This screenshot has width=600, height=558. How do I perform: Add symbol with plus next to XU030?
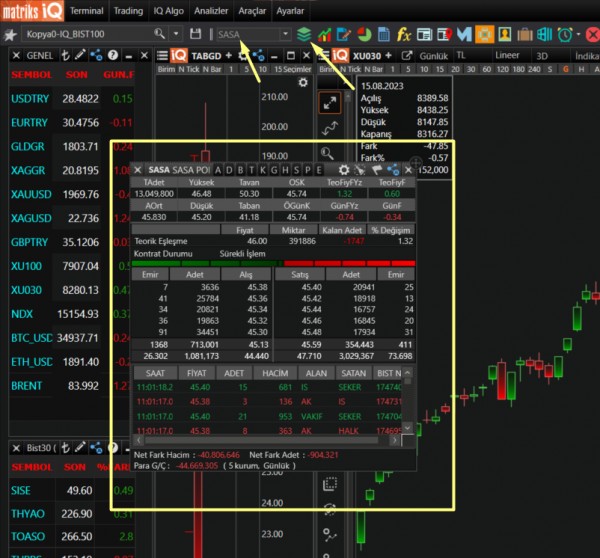388,56
